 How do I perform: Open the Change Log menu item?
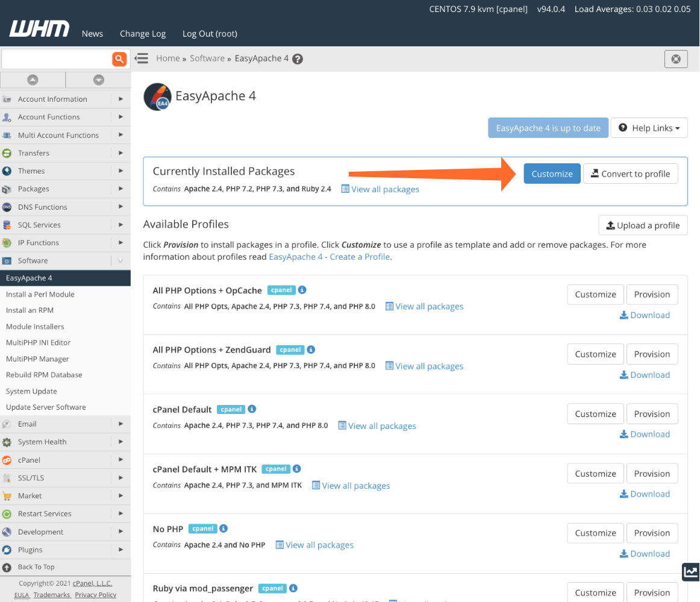click(142, 34)
